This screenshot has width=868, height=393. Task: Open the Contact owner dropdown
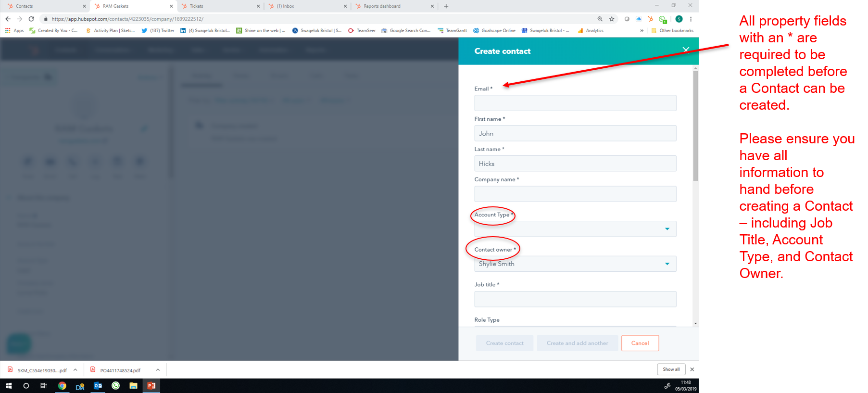[575, 264]
